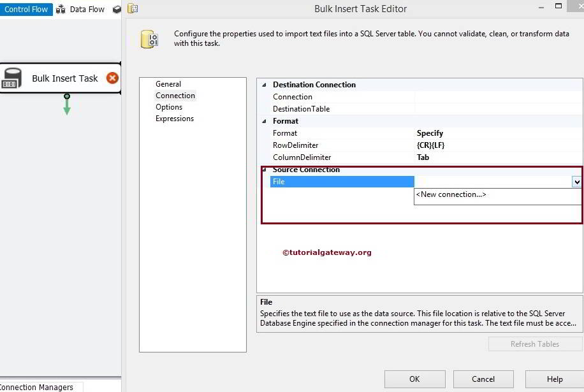Open the File connection dropdown

pyautogui.click(x=577, y=182)
